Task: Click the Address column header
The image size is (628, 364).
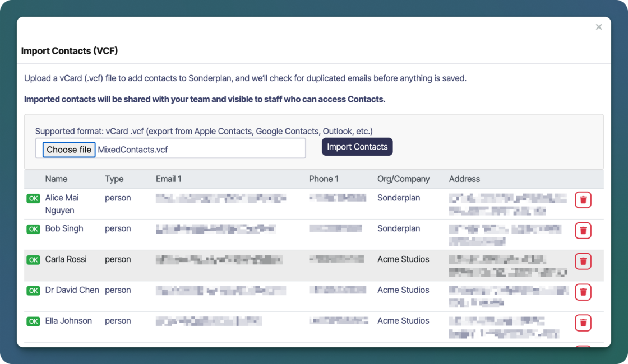Action: pos(464,179)
